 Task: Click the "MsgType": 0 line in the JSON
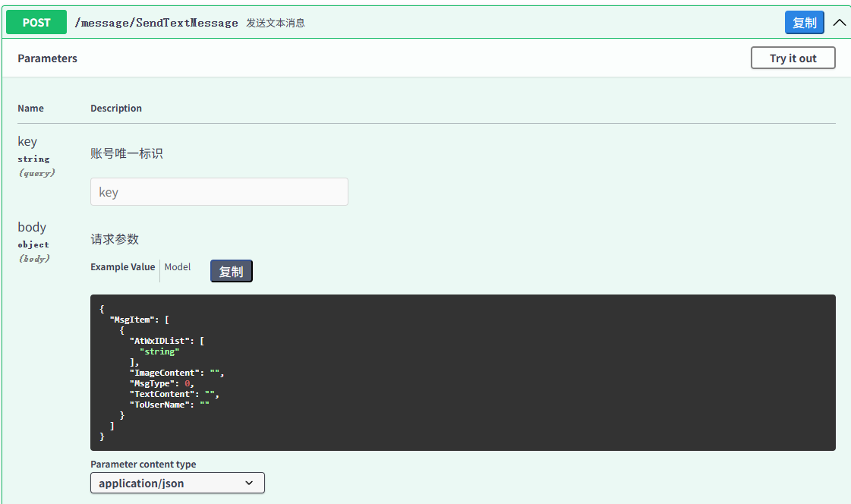[162, 383]
